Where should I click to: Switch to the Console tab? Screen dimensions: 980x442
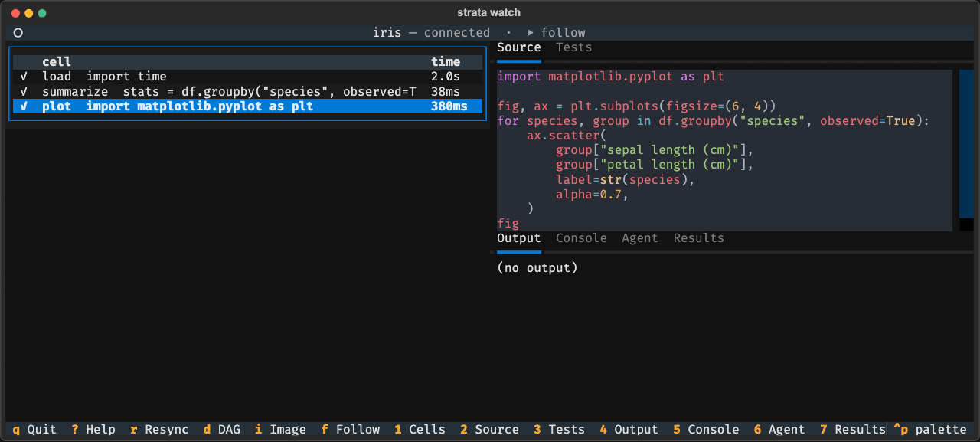[582, 238]
